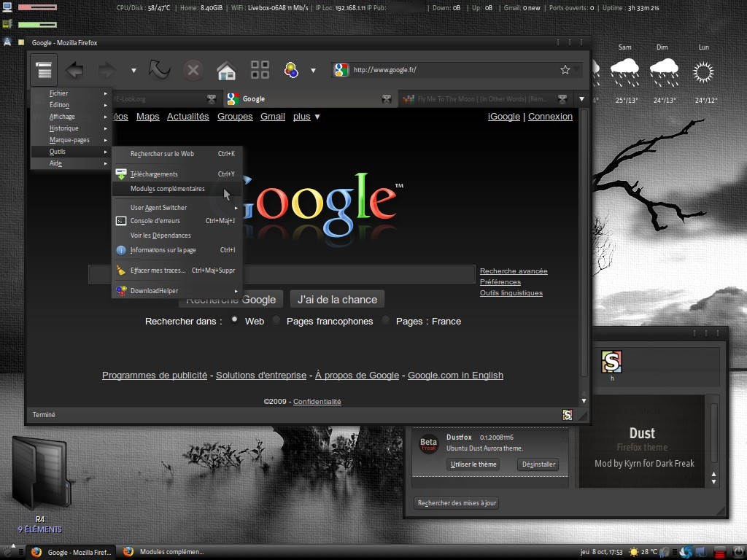Viewport: 747px width, 560px height.
Task: Open the Confidentialité link
Action: pos(317,402)
